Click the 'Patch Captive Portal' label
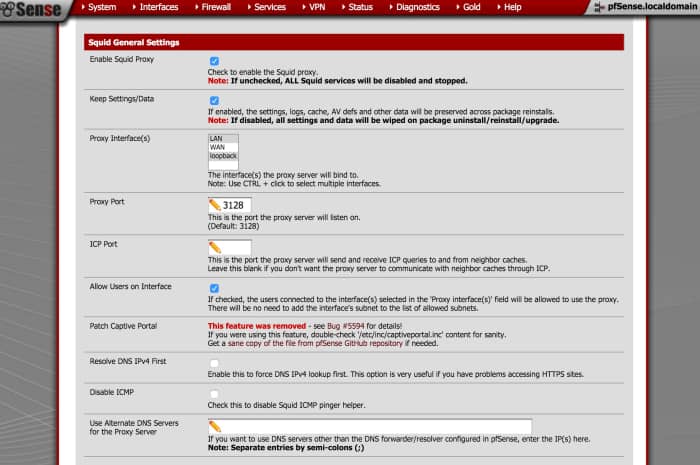This screenshot has width=700, height=465. click(x=123, y=326)
